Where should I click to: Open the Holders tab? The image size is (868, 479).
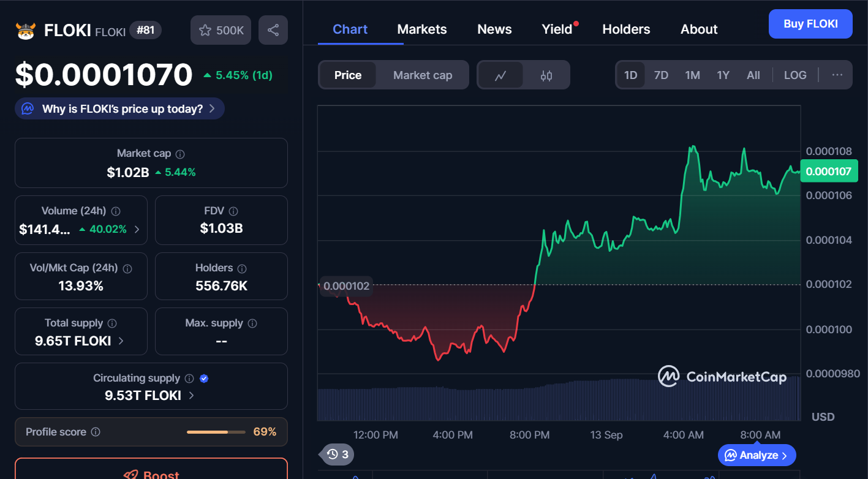(x=626, y=29)
